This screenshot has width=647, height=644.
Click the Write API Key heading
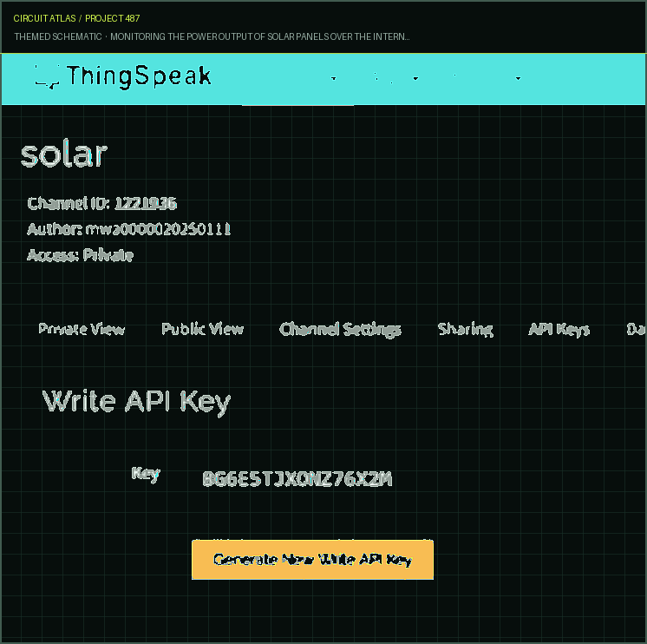pyautogui.click(x=136, y=402)
